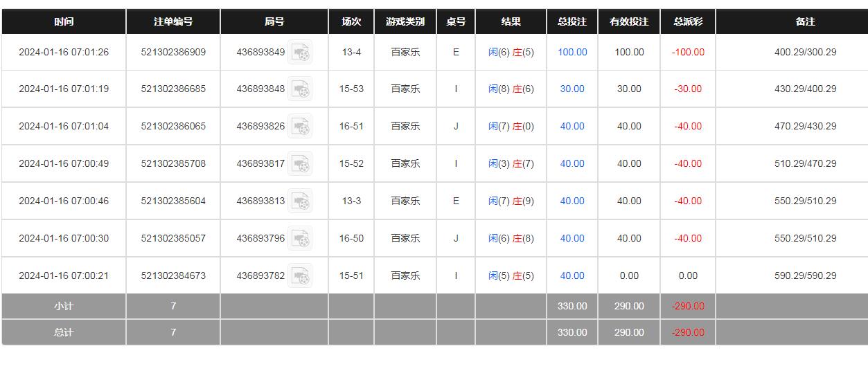The height and width of the screenshot is (380, 868).
Task: Click the 结果 column header
Action: pyautogui.click(x=511, y=21)
